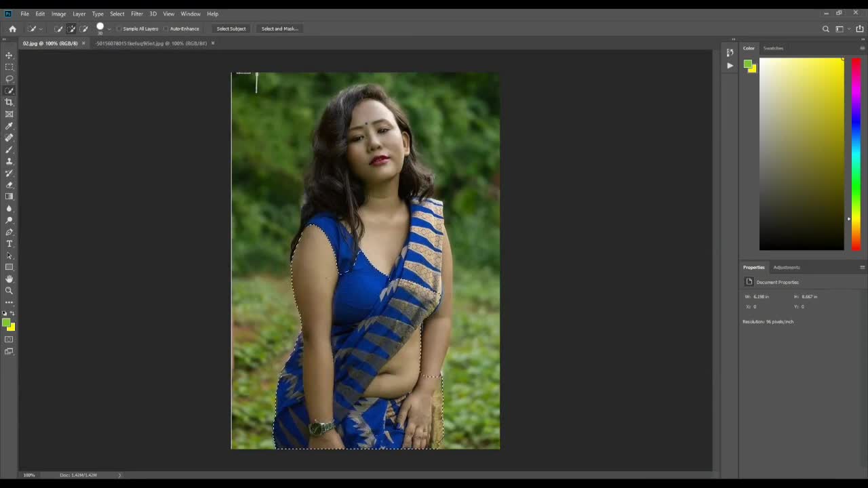Open the Window menu
The image size is (868, 488).
[191, 14]
